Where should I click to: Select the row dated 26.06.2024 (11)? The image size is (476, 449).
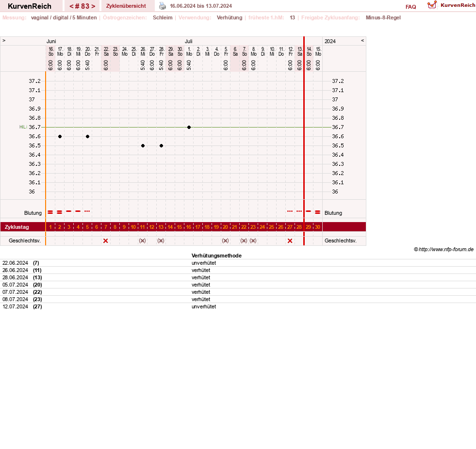(238, 270)
